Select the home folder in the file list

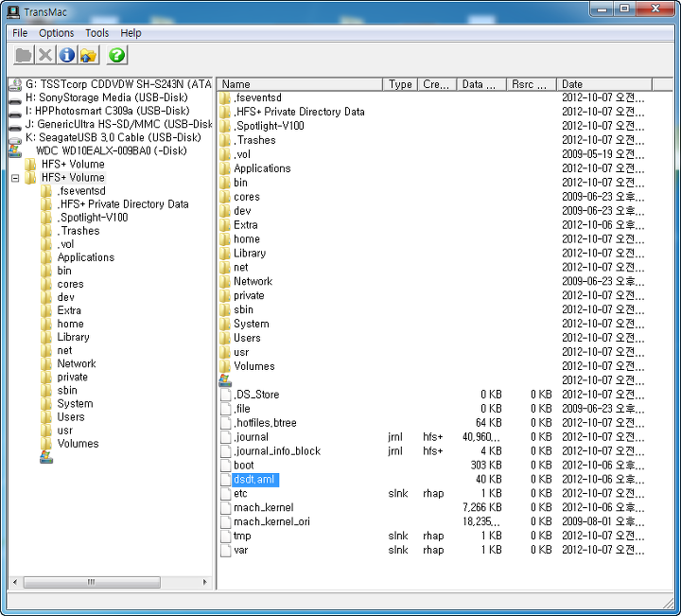pos(247,239)
